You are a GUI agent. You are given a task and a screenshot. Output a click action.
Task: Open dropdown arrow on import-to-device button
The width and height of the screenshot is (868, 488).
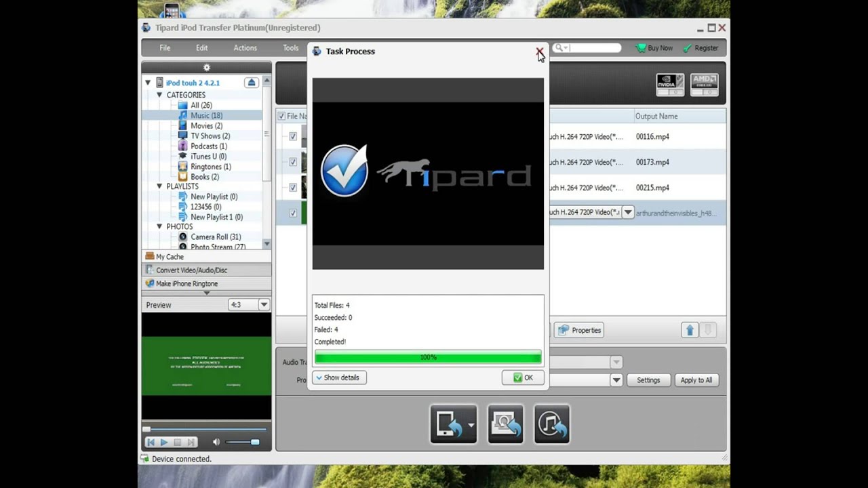click(x=471, y=425)
